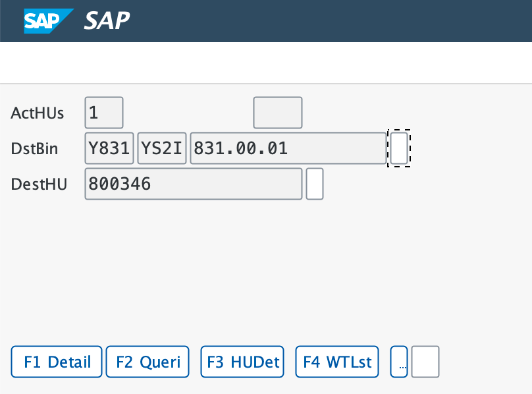532x394 pixels.
Task: Click the ActHUs field containing 1
Action: (x=104, y=113)
